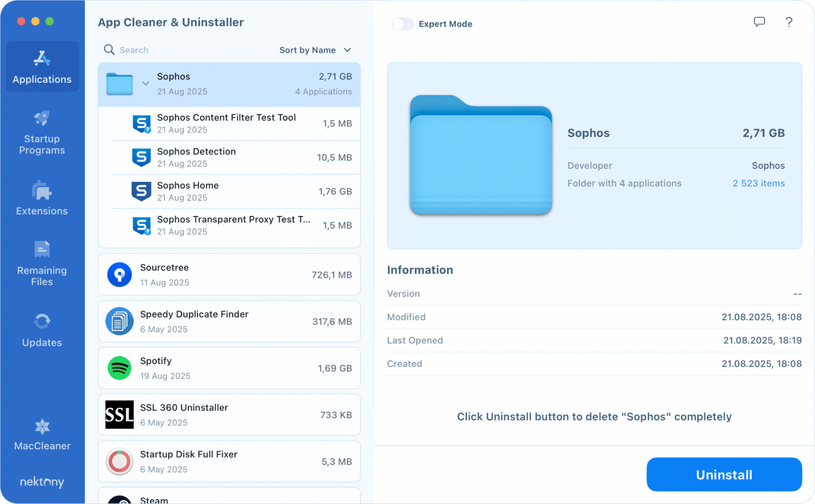Select the Sourcetree app entry
The width and height of the screenshot is (815, 504).
tap(228, 274)
